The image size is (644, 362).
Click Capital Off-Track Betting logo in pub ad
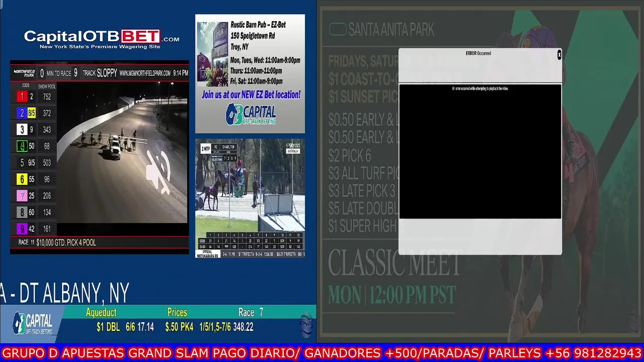[x=251, y=114]
